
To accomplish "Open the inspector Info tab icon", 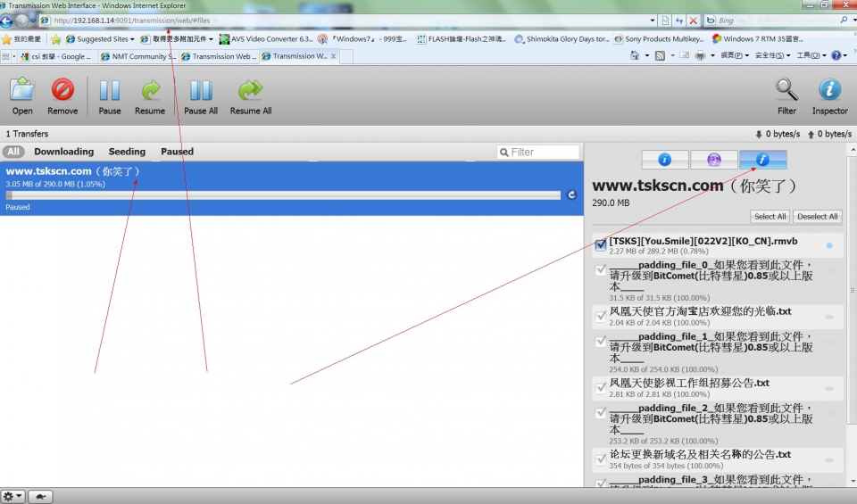I will coord(664,160).
